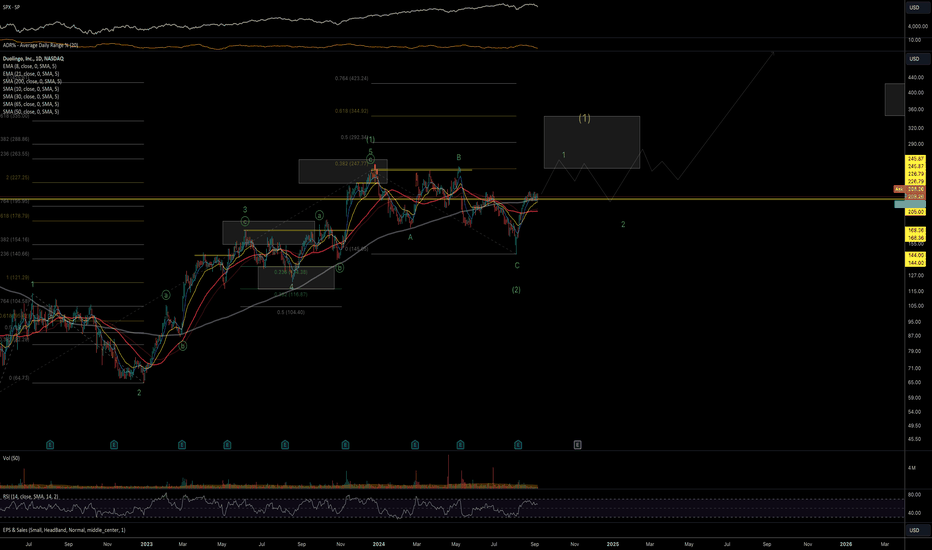The width and height of the screenshot is (932, 550).
Task: Select the 0.5 (292.34) Fibonacci level label
Action: coord(354,137)
